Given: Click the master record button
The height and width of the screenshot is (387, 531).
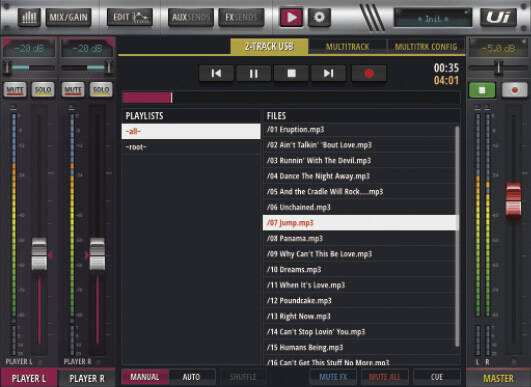Looking at the screenshot, I should (x=514, y=90).
